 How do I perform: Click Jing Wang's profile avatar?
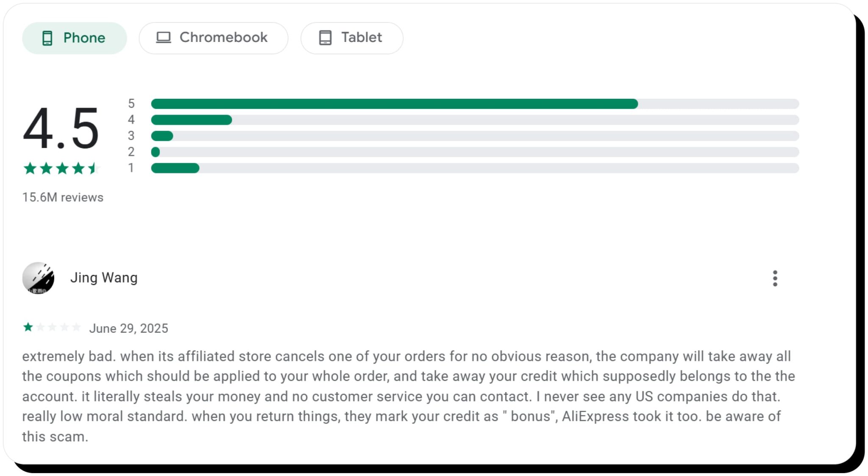(38, 278)
